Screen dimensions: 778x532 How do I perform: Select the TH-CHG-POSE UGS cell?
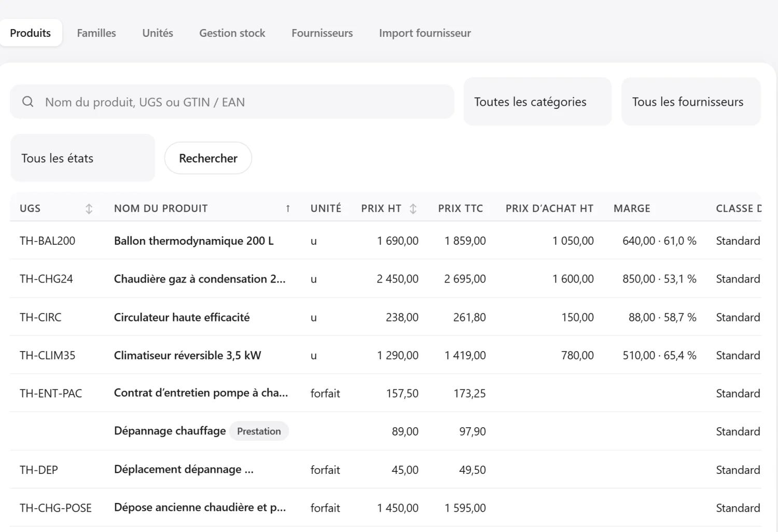[x=55, y=508]
